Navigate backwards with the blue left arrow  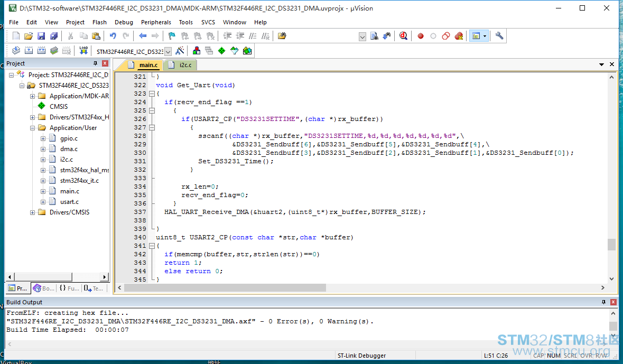[143, 36]
